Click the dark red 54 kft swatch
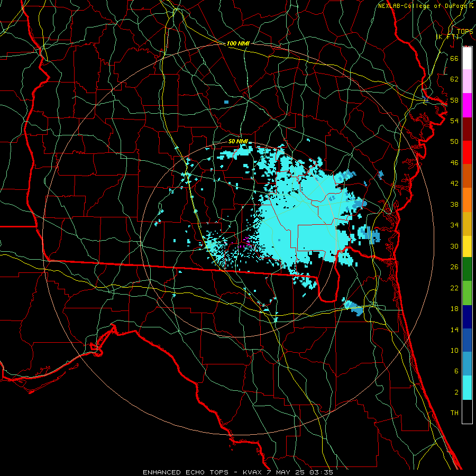The image size is (476, 476). click(x=467, y=129)
